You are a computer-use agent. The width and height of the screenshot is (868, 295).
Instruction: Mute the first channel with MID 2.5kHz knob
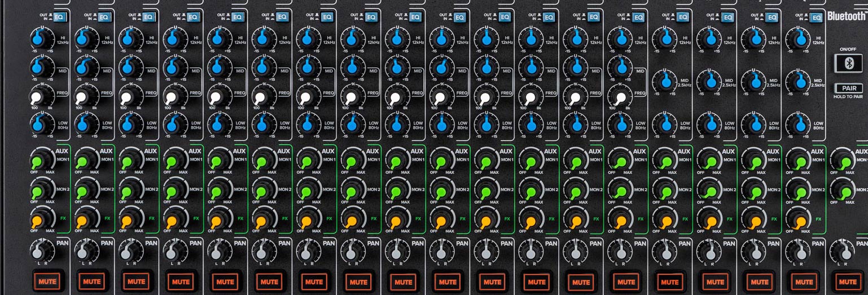(x=670, y=281)
